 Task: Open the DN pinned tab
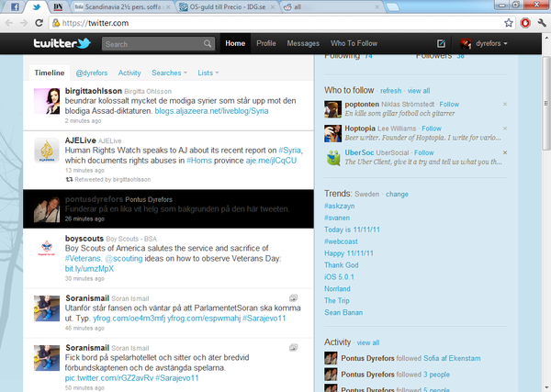pos(58,6)
